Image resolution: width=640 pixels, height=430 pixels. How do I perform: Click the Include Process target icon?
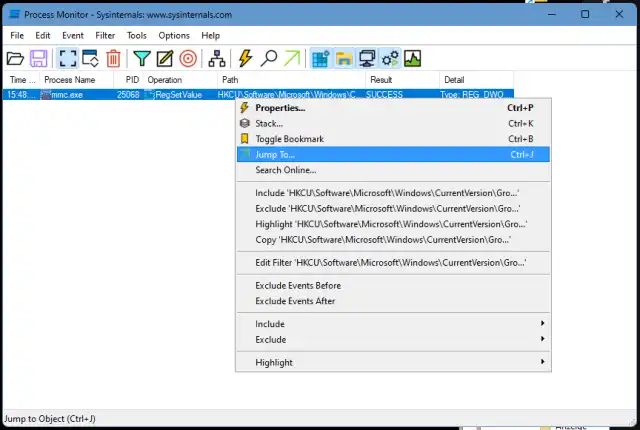(188, 59)
